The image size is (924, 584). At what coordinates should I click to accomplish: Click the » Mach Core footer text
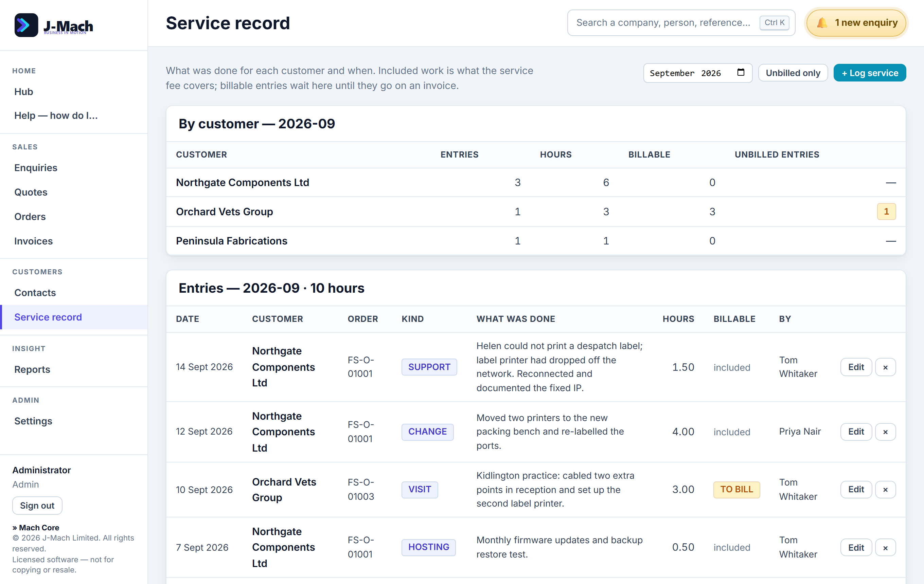36,528
